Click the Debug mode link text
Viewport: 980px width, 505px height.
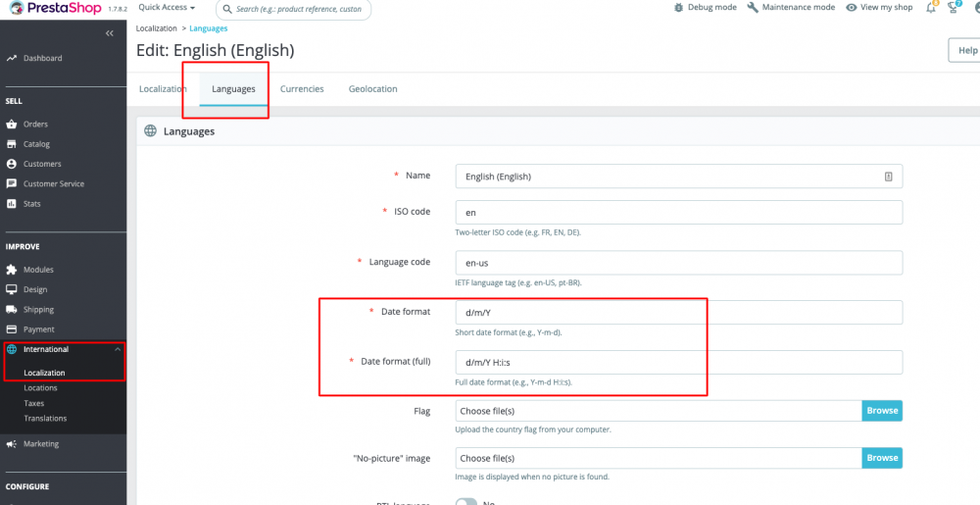click(711, 8)
